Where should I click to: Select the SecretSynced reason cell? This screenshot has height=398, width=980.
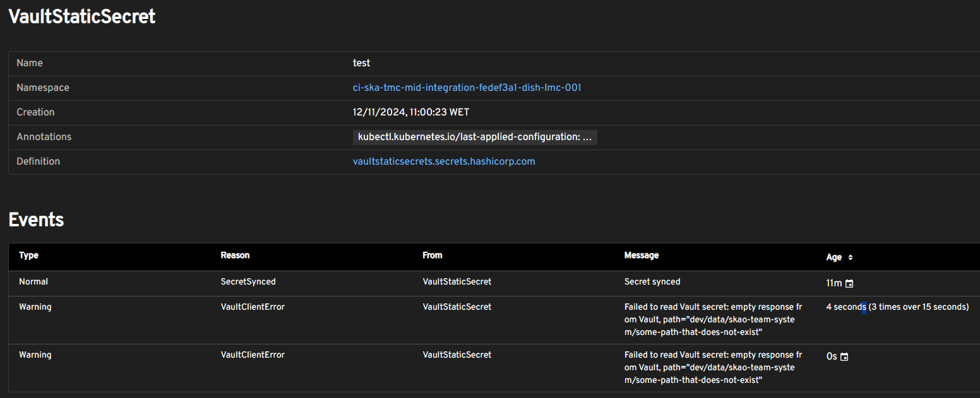(248, 282)
